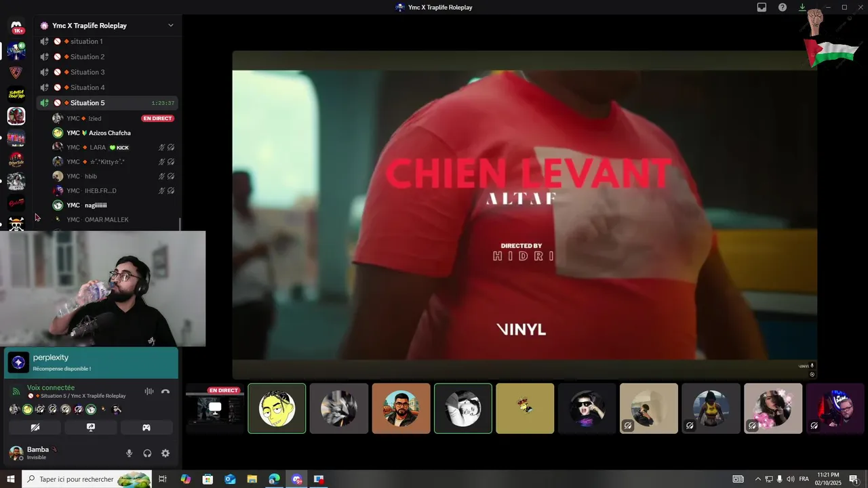Open the activities game controller button

(x=146, y=428)
